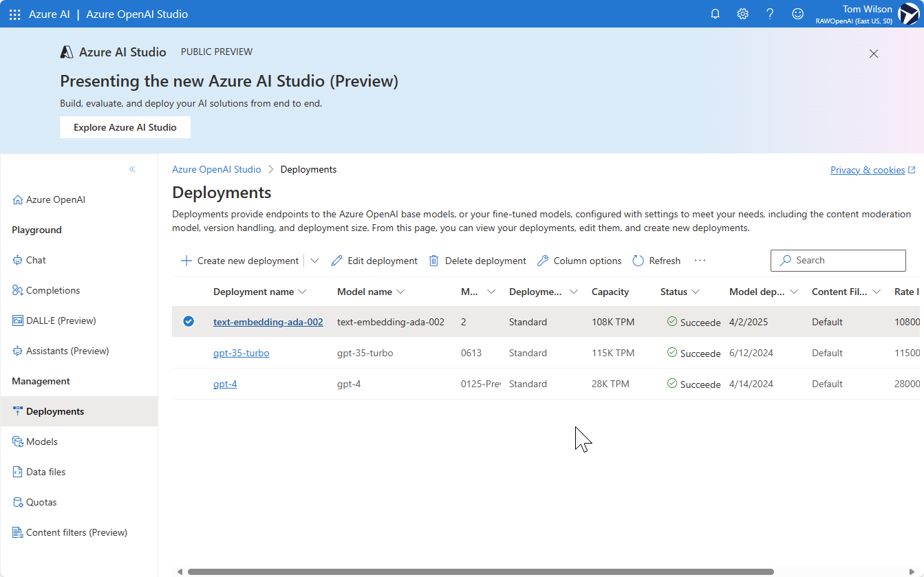924x577 pixels.
Task: Click the 4/14/2024 deprecation date cell
Action: pyautogui.click(x=751, y=384)
